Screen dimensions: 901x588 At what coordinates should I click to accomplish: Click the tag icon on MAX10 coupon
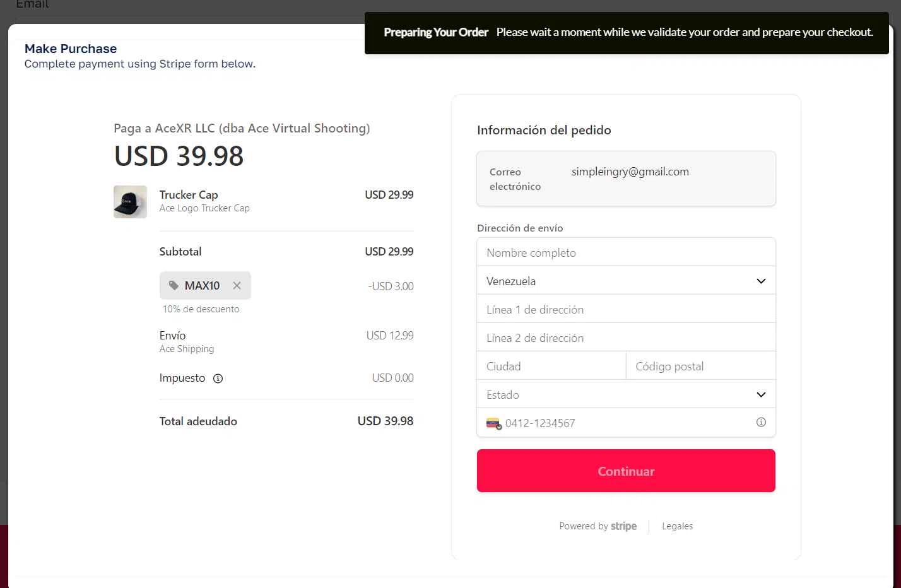pyautogui.click(x=174, y=286)
